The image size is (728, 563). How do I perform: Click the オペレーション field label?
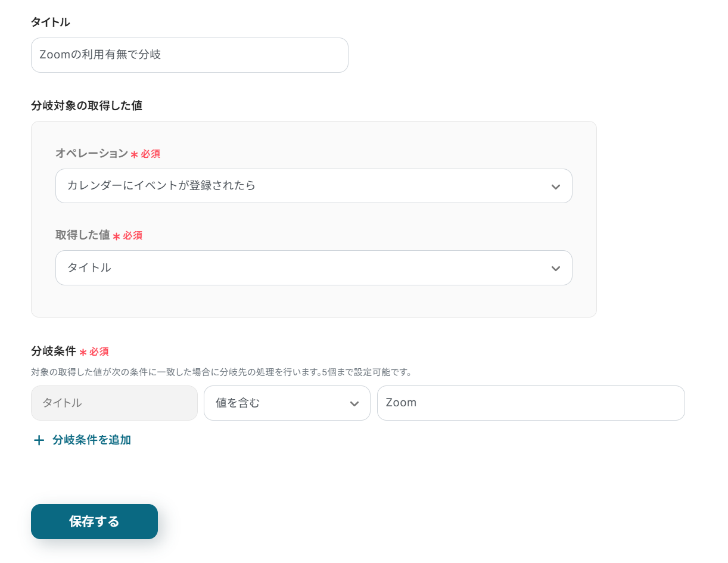pyautogui.click(x=92, y=154)
